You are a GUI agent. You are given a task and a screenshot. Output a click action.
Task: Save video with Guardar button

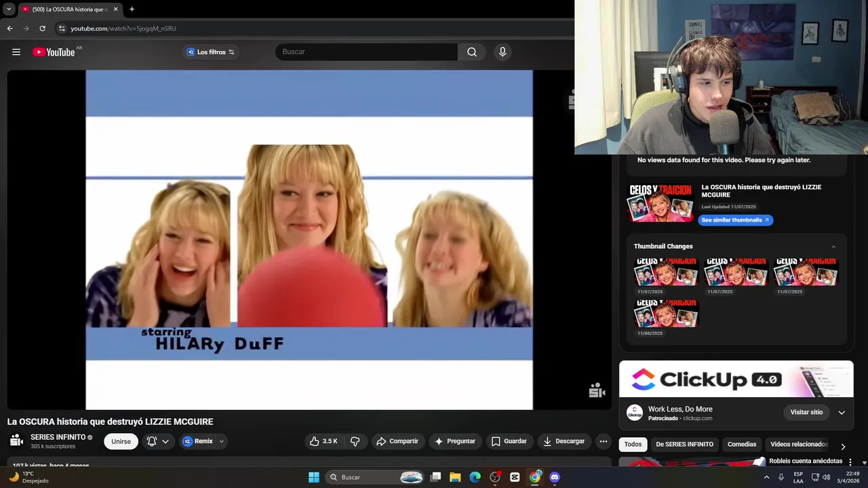pos(509,441)
